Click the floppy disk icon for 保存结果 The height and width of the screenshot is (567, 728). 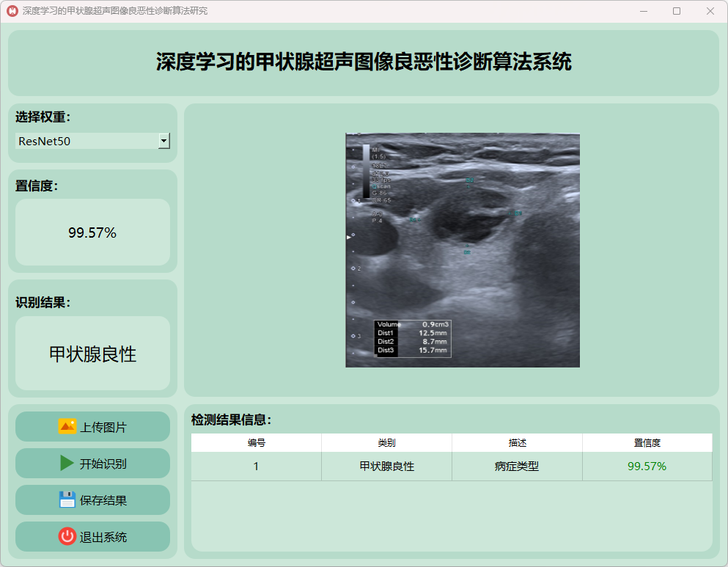coord(67,500)
